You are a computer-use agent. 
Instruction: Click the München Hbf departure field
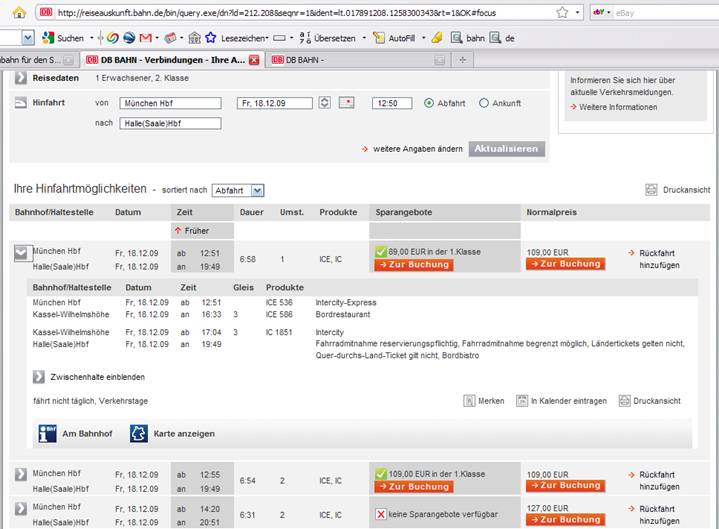(169, 103)
